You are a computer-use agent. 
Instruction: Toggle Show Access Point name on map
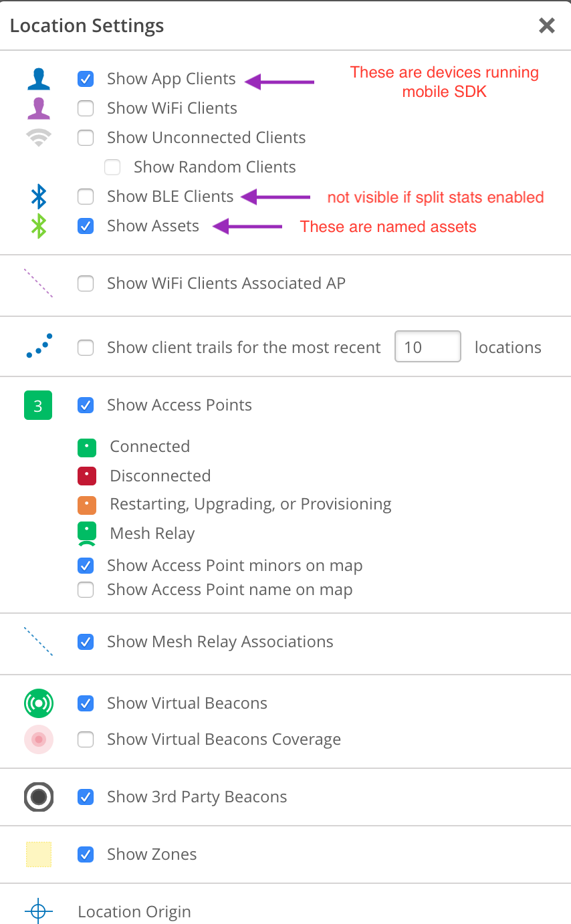(86, 590)
